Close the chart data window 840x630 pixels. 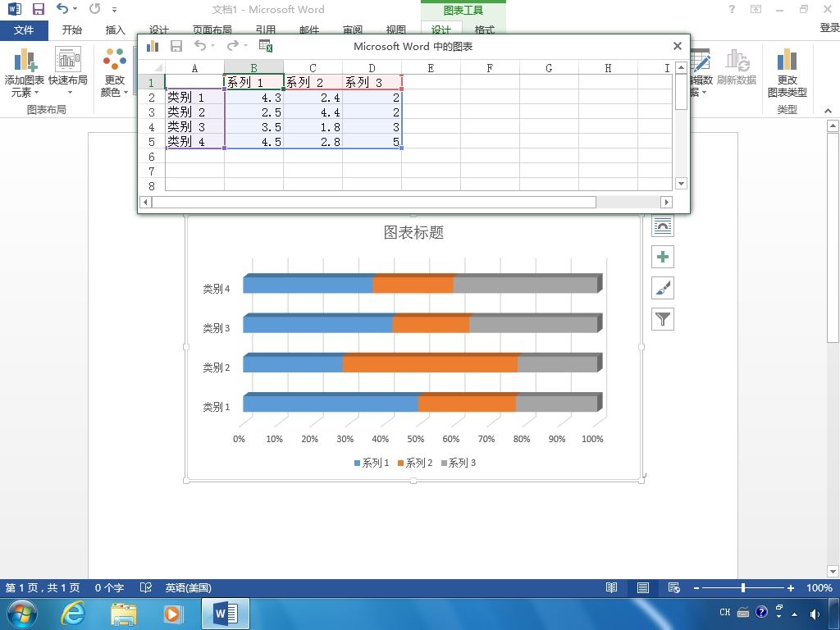click(677, 46)
